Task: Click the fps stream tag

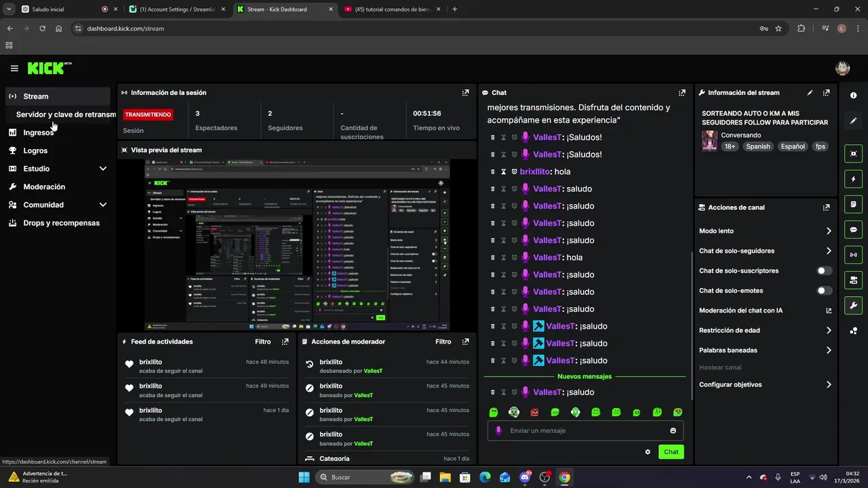Action: [820, 146]
